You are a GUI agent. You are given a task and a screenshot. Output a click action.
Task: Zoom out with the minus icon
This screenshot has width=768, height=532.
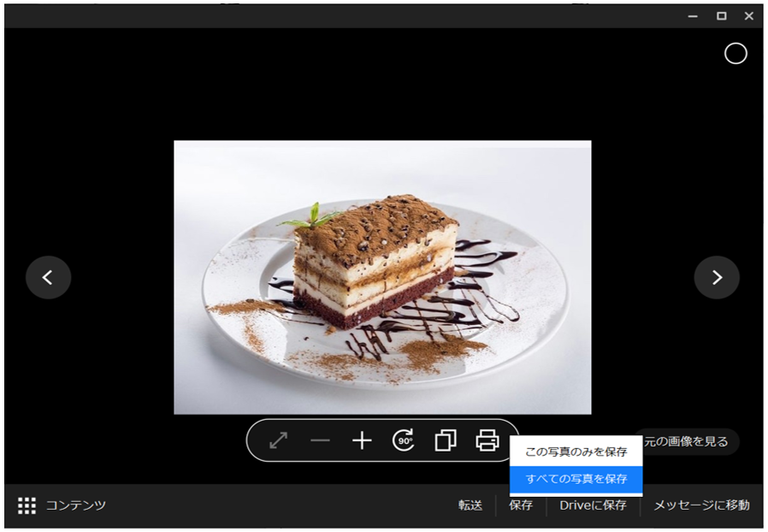click(x=320, y=440)
